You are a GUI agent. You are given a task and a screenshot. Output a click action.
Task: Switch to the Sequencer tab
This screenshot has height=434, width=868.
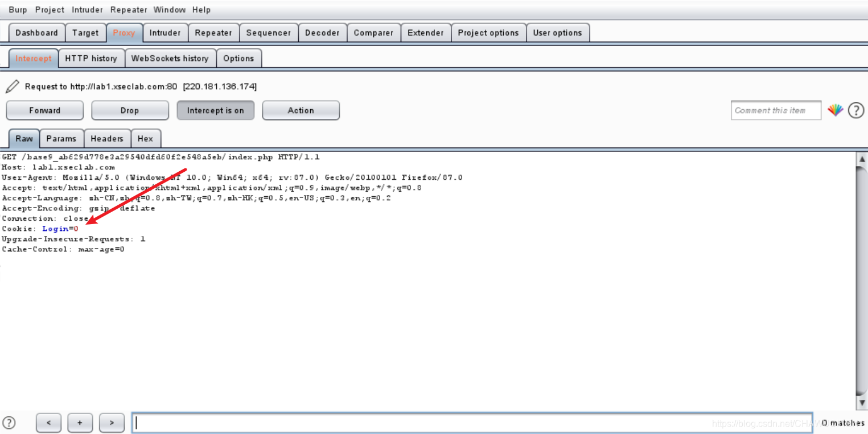(x=269, y=32)
